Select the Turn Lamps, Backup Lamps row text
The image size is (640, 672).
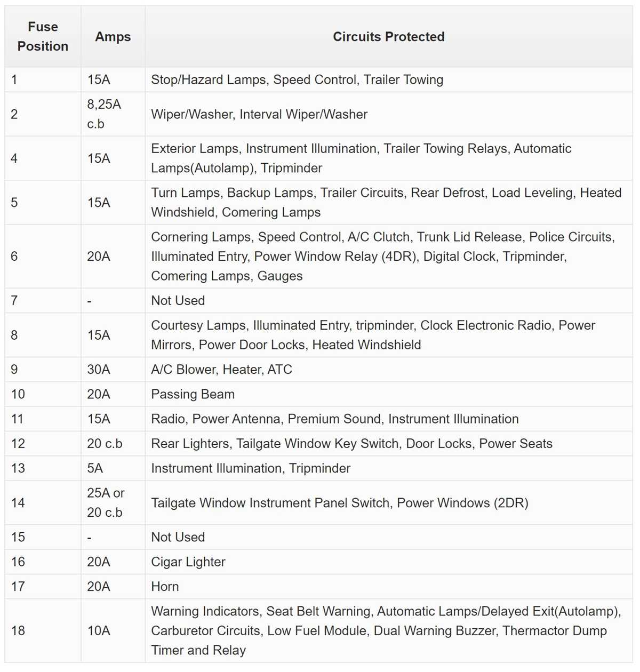point(386,203)
